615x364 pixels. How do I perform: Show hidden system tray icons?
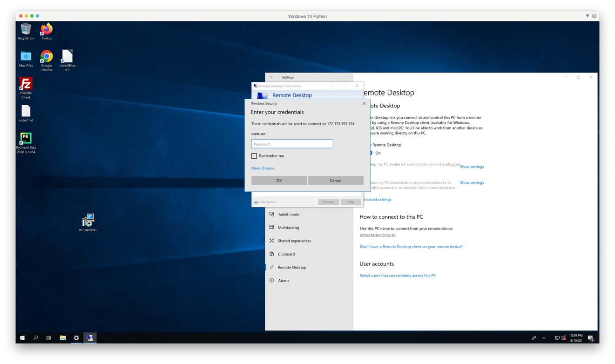coord(544,338)
